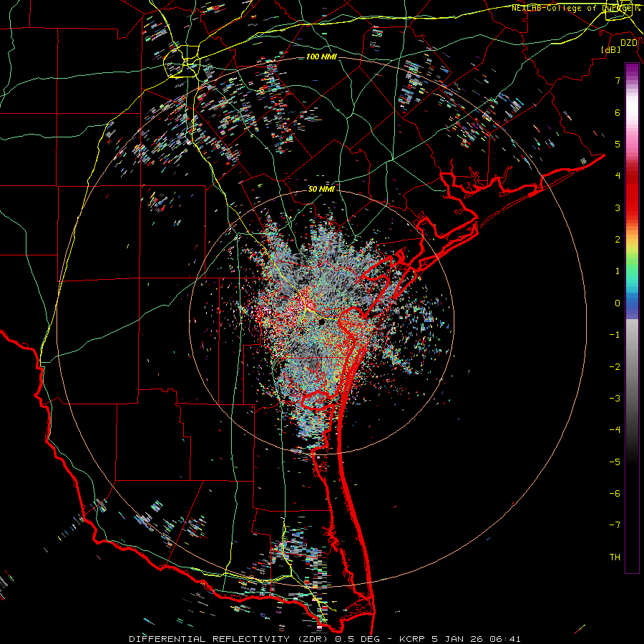Click "DIFFERENTIAL REFLECTIVITY (ZDR)" in bottom caption

[229, 639]
